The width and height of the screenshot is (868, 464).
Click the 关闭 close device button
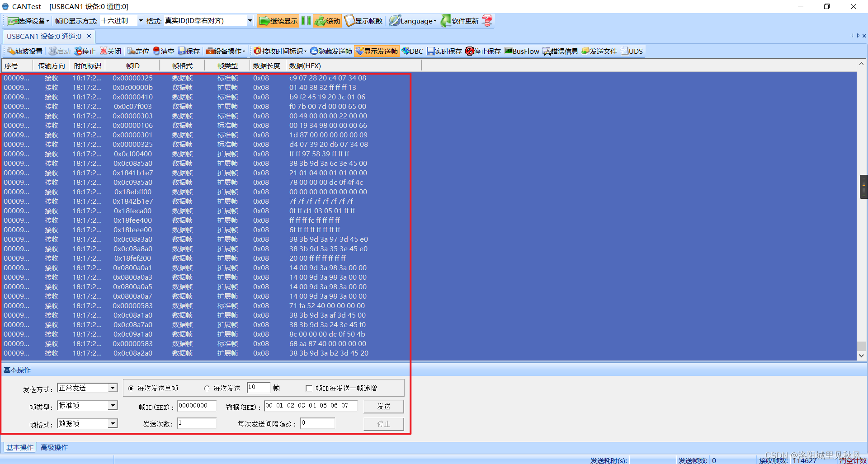110,51
